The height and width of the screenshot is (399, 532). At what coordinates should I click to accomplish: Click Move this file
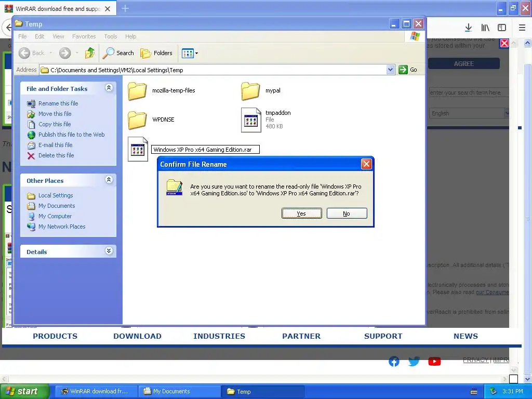[x=55, y=114]
